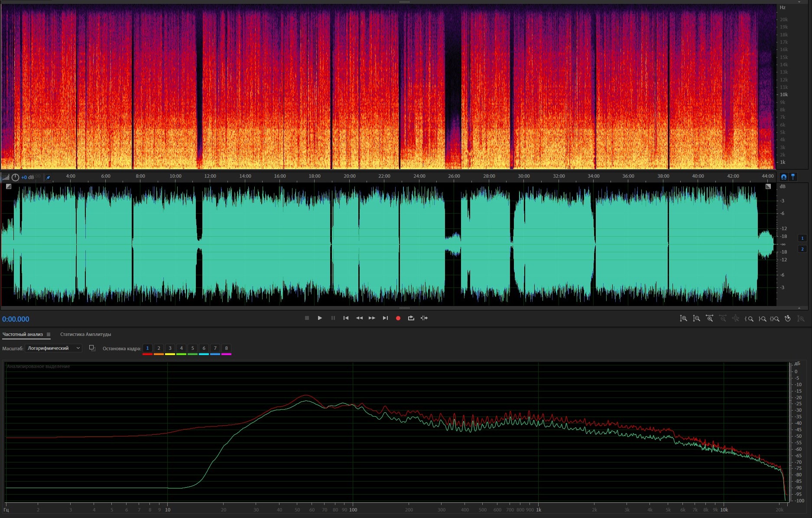
Task: Start recording with the red Record button
Action: click(398, 318)
